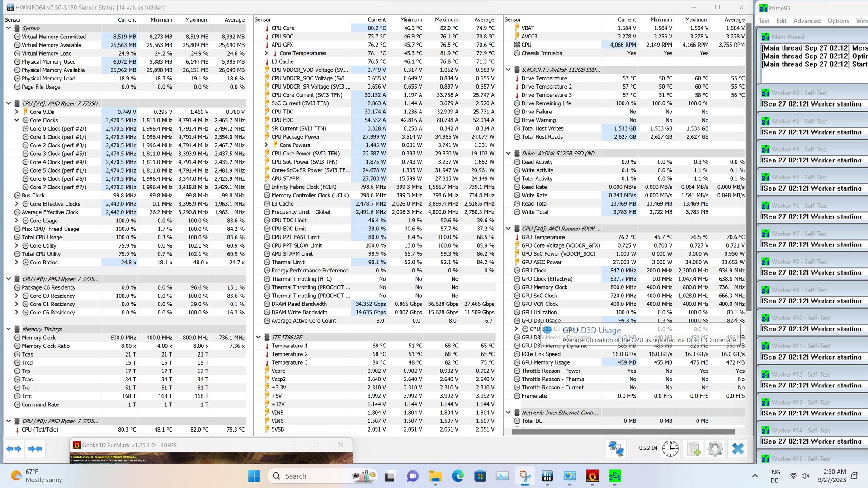
Task: Close sensor status with the blue X icon
Action: pos(738,448)
